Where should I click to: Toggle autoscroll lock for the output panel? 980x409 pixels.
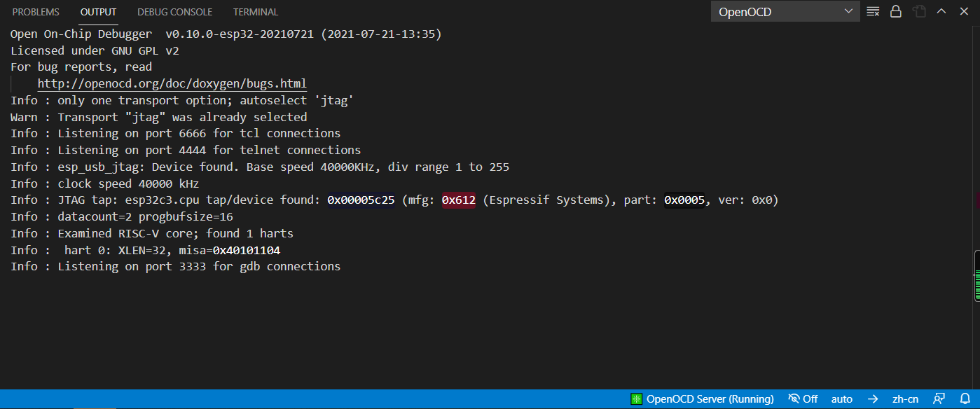(896, 11)
